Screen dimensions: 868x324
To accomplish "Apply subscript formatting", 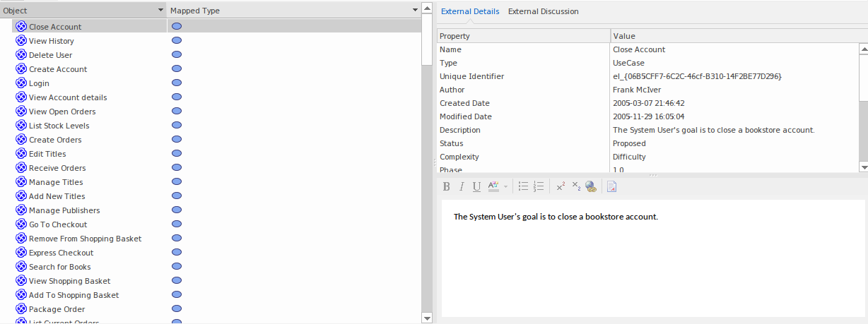I will [x=576, y=186].
